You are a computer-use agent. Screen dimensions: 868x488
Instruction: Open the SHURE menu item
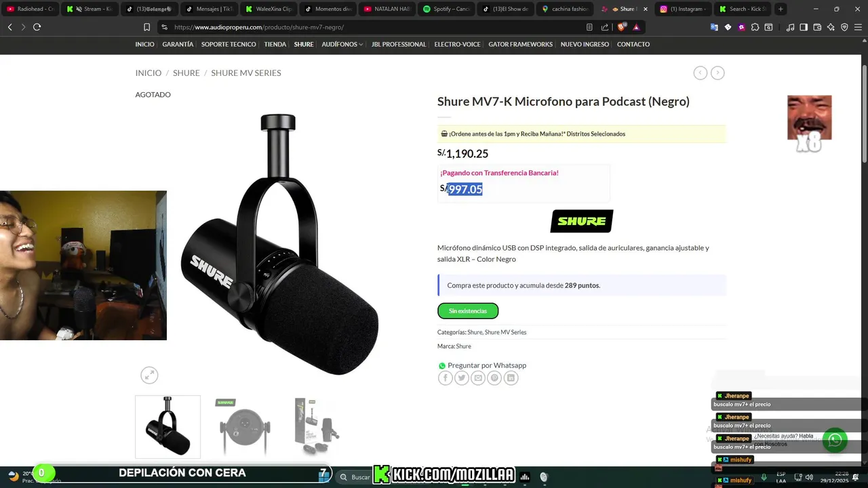tap(304, 44)
